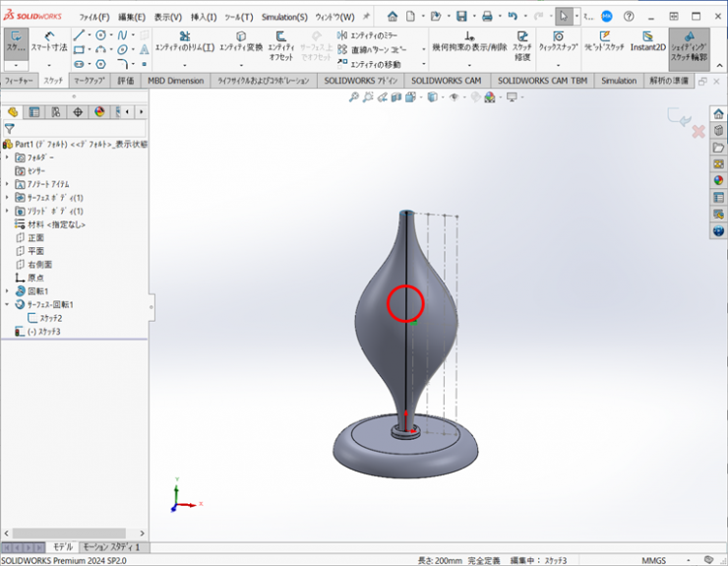The width and height of the screenshot is (728, 566).
Task: Select Trim Entities (エンティティのトリム) tool
Action: (x=185, y=41)
